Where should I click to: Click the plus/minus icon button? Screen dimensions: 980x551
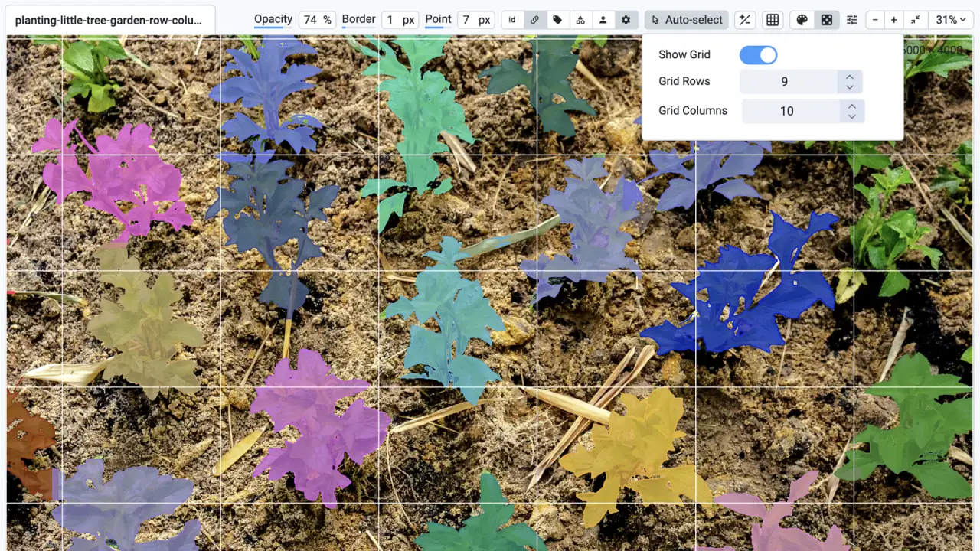(744, 20)
